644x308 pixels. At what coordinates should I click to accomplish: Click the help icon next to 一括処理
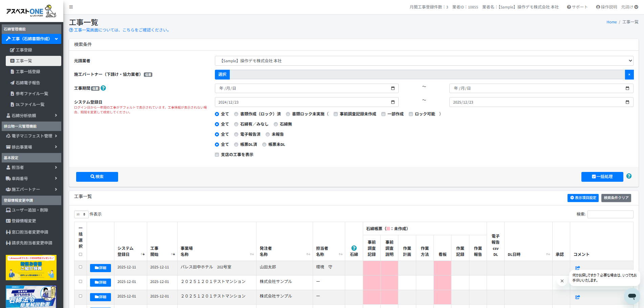tap(628, 176)
